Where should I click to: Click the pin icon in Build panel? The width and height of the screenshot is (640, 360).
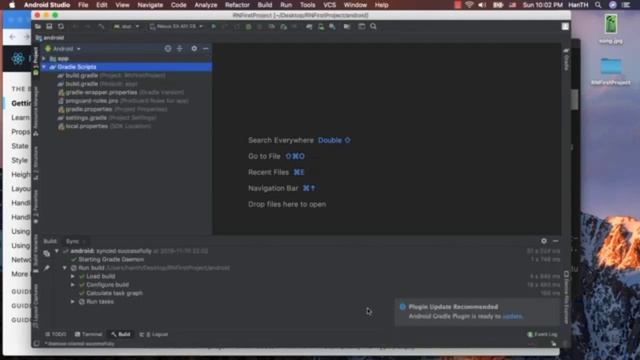click(x=47, y=268)
